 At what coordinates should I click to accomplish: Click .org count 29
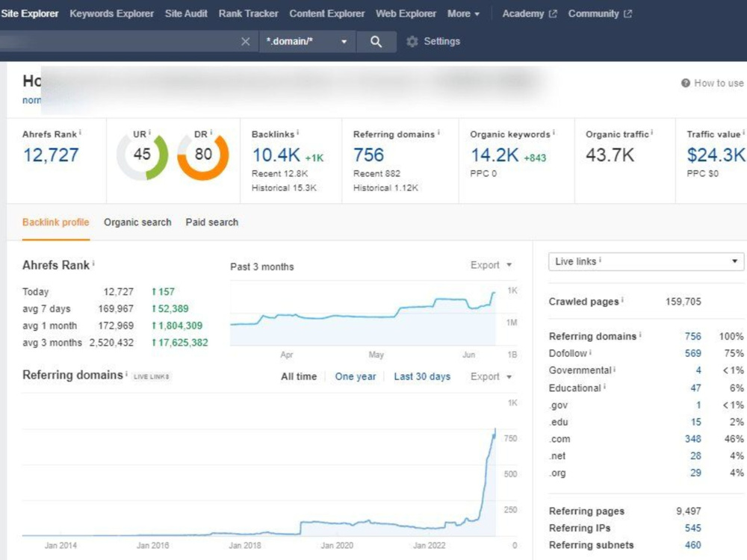(x=695, y=473)
